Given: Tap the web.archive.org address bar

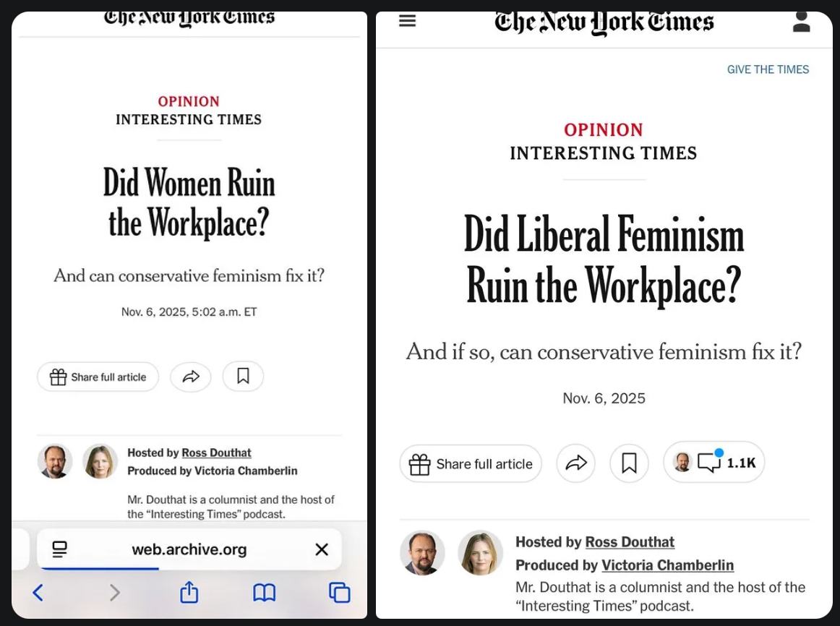Looking at the screenshot, I should [189, 549].
